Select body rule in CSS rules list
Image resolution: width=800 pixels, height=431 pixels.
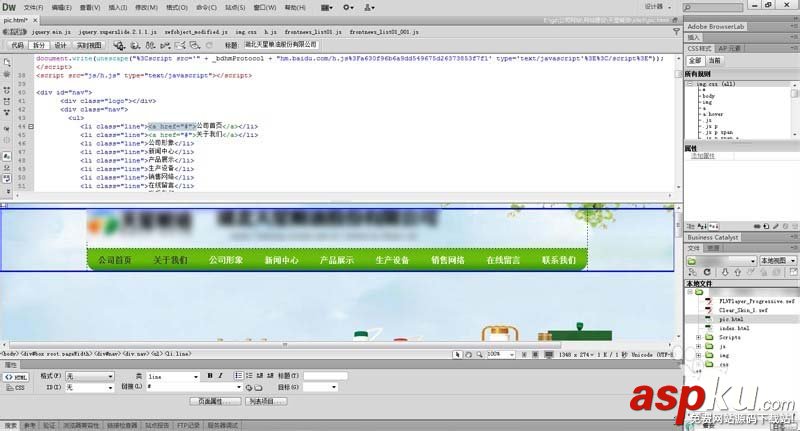pos(709,96)
